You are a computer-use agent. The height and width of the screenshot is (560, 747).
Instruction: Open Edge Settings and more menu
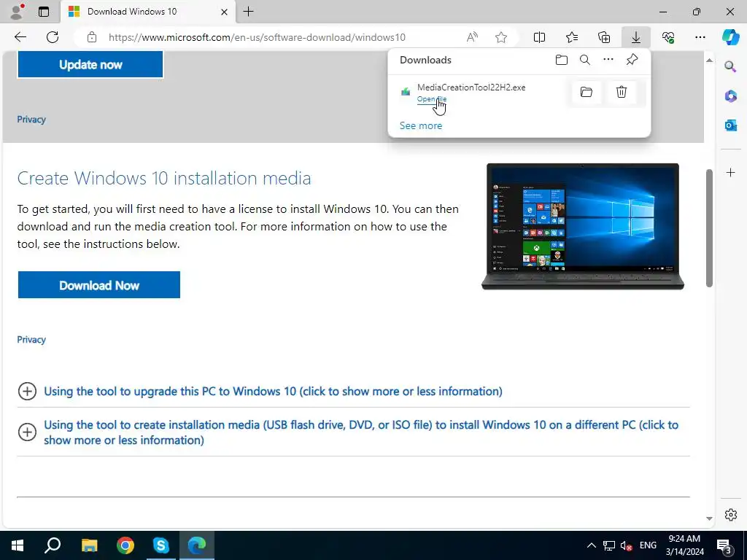[x=700, y=37]
